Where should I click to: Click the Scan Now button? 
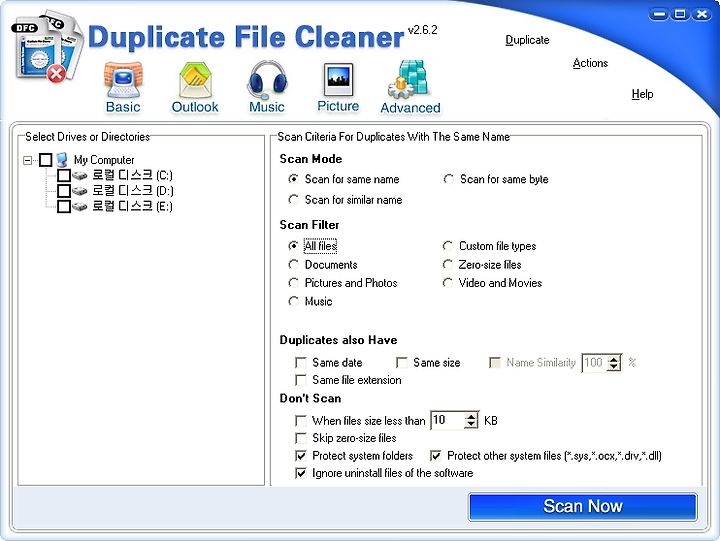pos(583,507)
